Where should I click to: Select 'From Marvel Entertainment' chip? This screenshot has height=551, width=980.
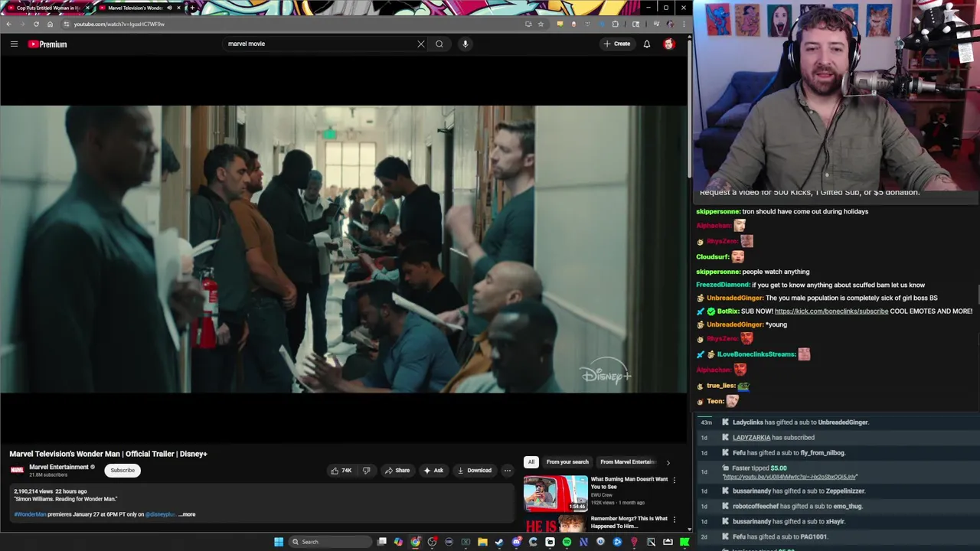click(x=628, y=462)
